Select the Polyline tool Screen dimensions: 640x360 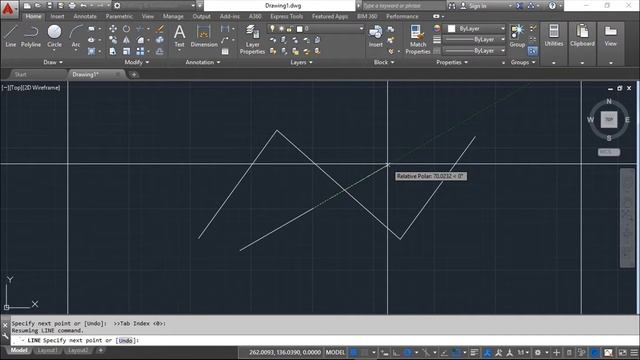tap(31, 36)
